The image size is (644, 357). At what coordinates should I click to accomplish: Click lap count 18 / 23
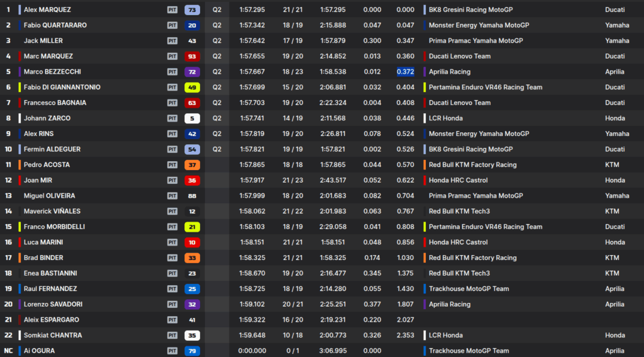pyautogui.click(x=293, y=72)
